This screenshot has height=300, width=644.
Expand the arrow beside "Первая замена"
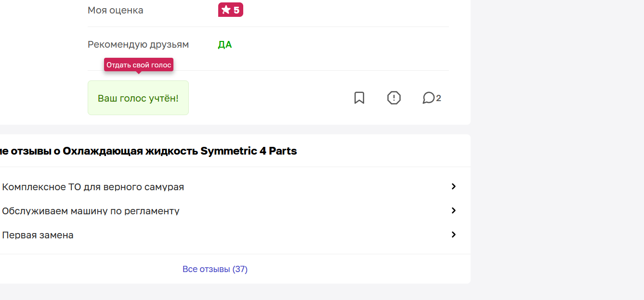(x=453, y=235)
